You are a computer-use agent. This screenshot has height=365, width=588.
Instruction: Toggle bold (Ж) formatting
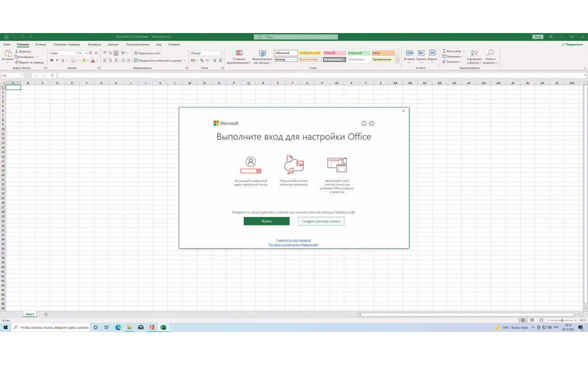pos(52,60)
